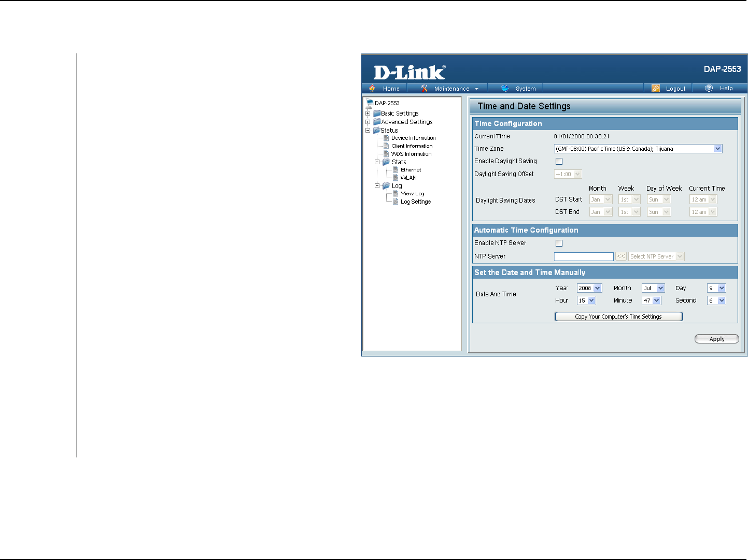748x560 pixels.
Task: Open Help via its question-mark icon
Action: [709, 88]
